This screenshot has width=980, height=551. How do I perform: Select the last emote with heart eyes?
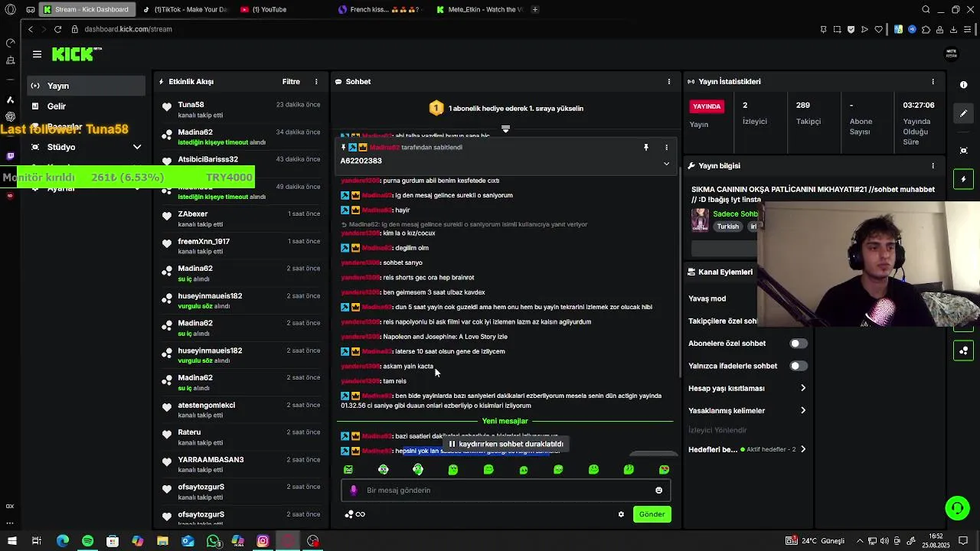pyautogui.click(x=664, y=469)
